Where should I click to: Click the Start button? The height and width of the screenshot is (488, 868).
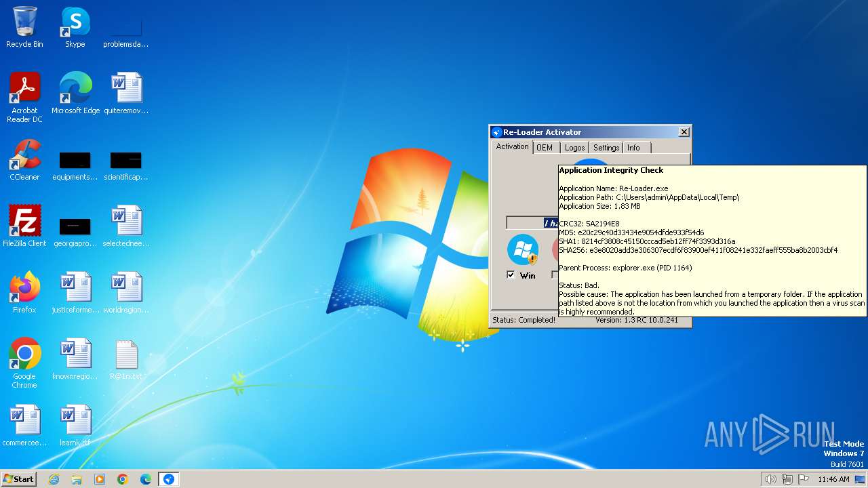coord(19,479)
